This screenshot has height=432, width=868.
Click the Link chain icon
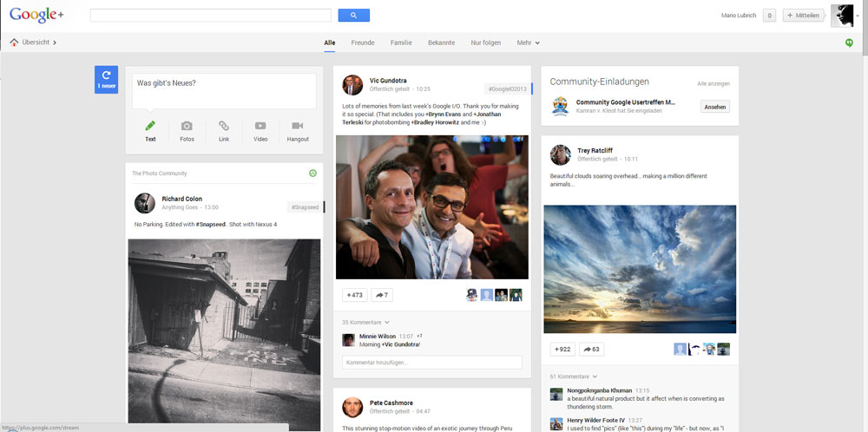[224, 127]
